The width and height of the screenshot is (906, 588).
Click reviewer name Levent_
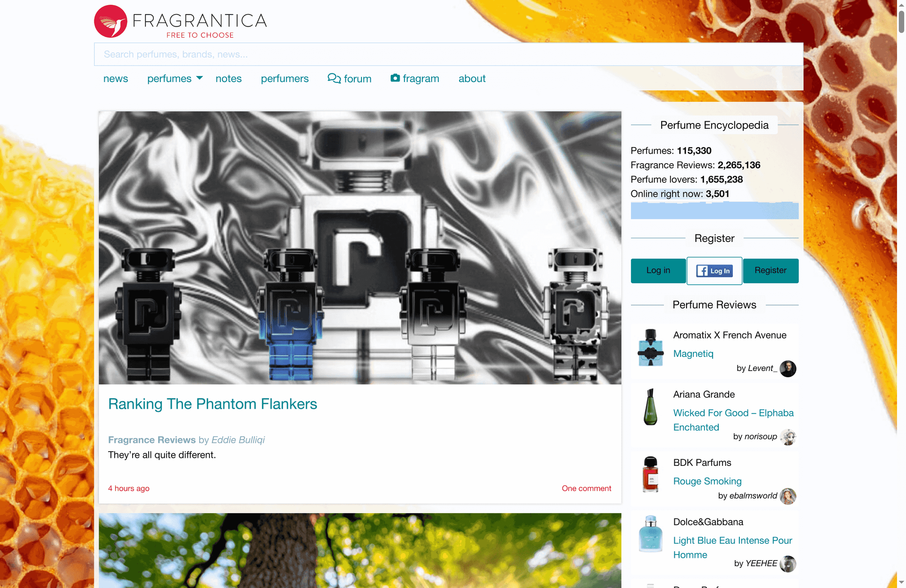coord(763,368)
